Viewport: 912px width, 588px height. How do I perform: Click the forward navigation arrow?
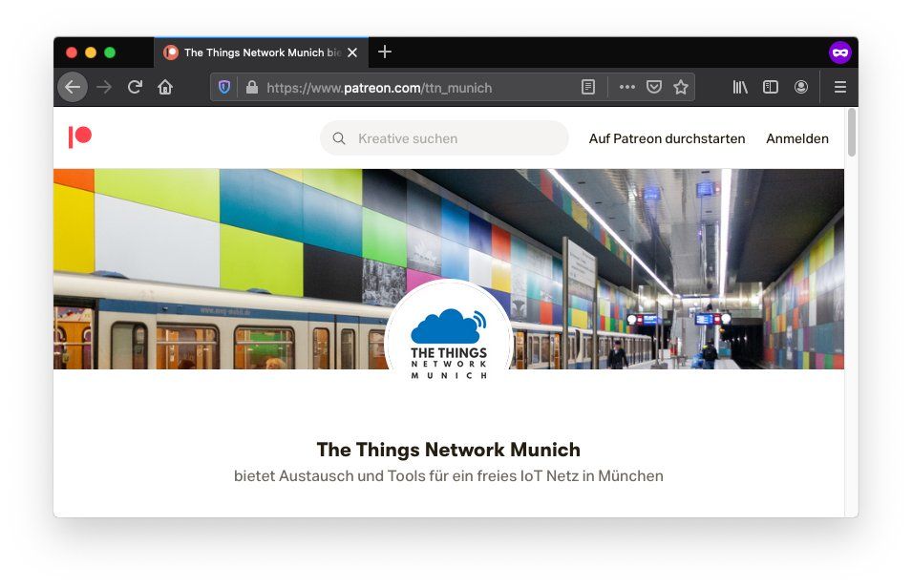point(104,87)
